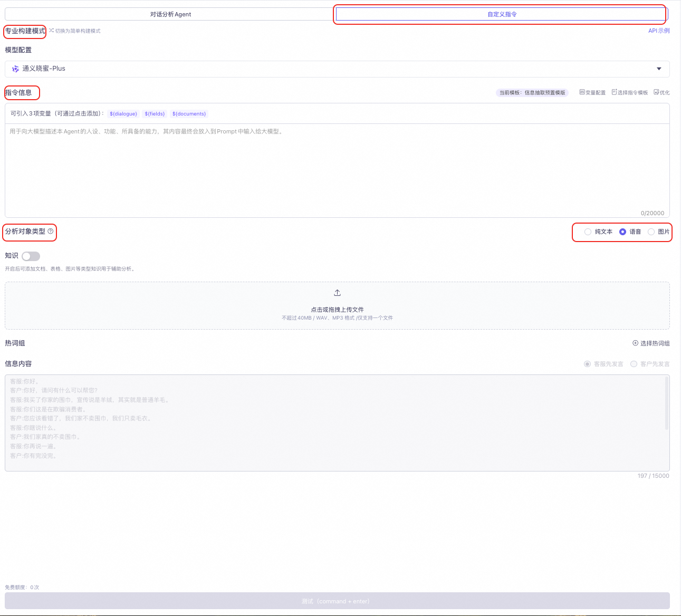
Task: Click the help icon next to 分析对象类型
Action: point(51,231)
